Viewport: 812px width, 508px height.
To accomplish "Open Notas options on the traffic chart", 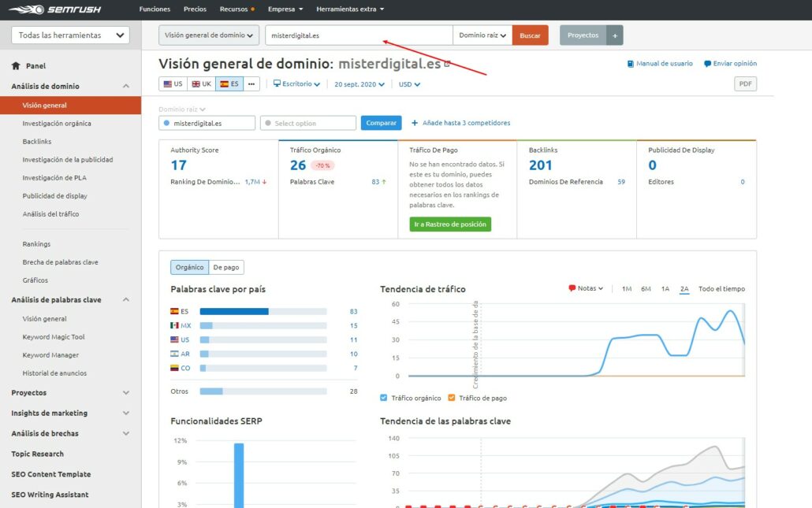I will pyautogui.click(x=584, y=288).
